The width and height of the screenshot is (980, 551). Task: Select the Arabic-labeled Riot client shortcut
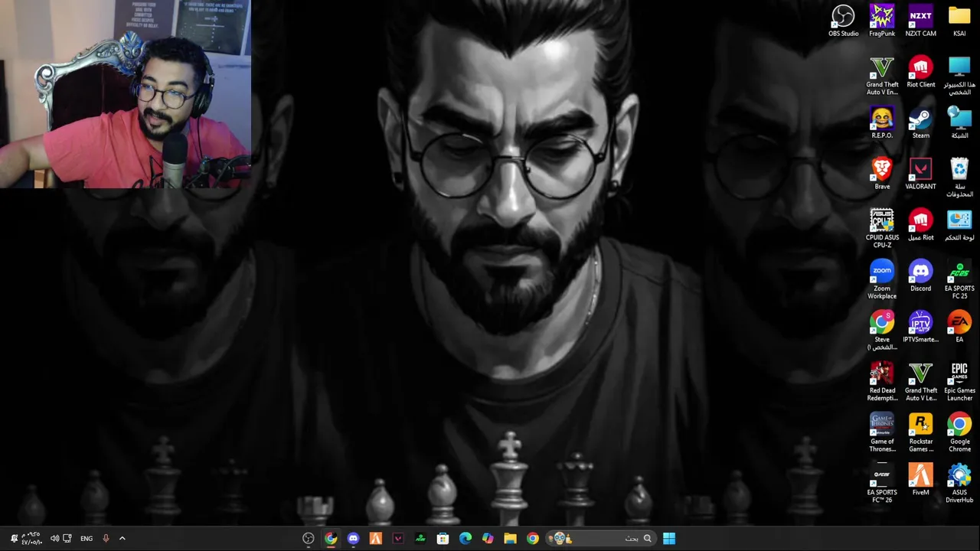coord(920,224)
